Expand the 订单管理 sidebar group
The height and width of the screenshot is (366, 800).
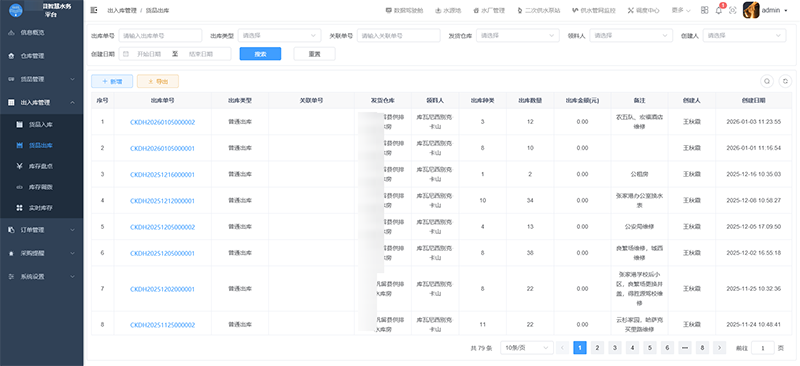41,230
